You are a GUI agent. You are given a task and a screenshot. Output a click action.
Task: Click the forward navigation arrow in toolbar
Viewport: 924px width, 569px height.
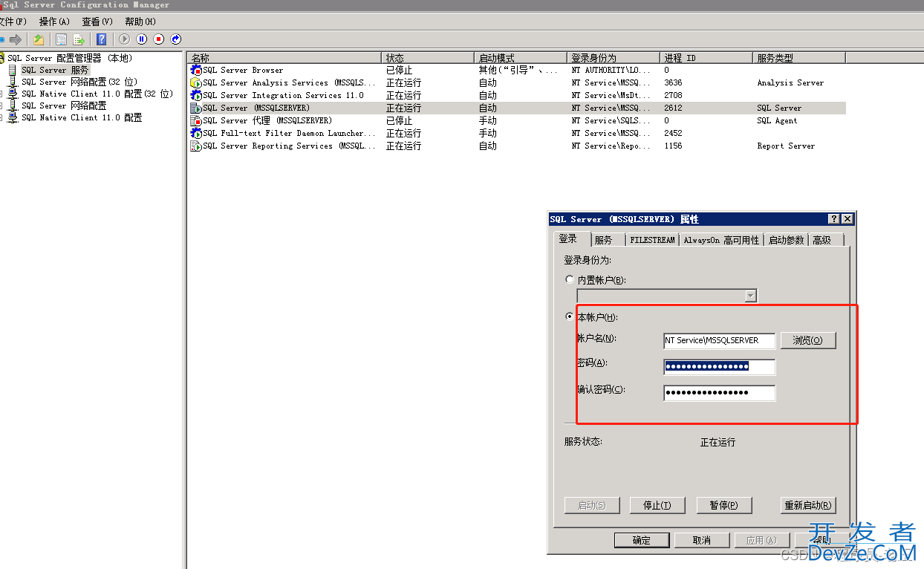[x=16, y=39]
